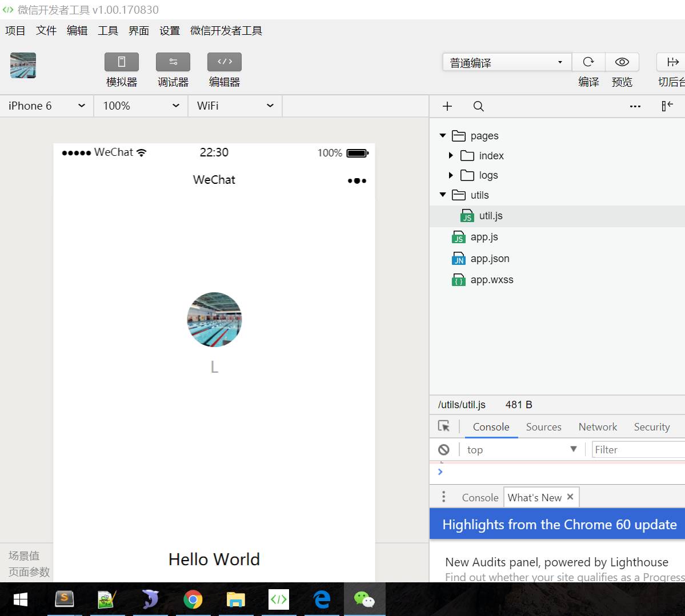Open app.json in the file tree
Image resolution: width=685 pixels, height=616 pixels.
pyautogui.click(x=557, y=259)
